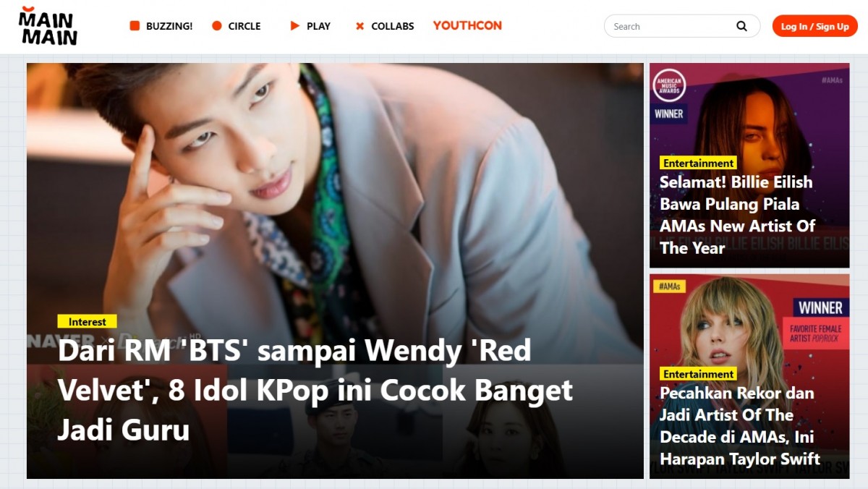Click the orange circle icon beside CIRCLE
The width and height of the screenshot is (868, 489).
pos(216,26)
